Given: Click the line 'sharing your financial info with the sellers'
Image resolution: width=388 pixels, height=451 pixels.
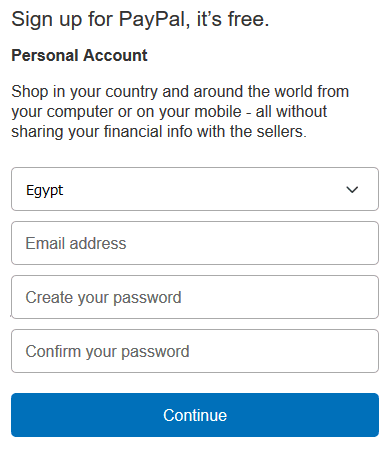Looking at the screenshot, I should coord(159,132).
